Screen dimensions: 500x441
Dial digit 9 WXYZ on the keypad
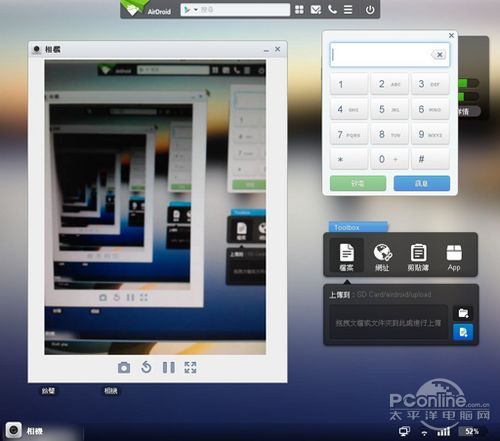click(x=430, y=134)
